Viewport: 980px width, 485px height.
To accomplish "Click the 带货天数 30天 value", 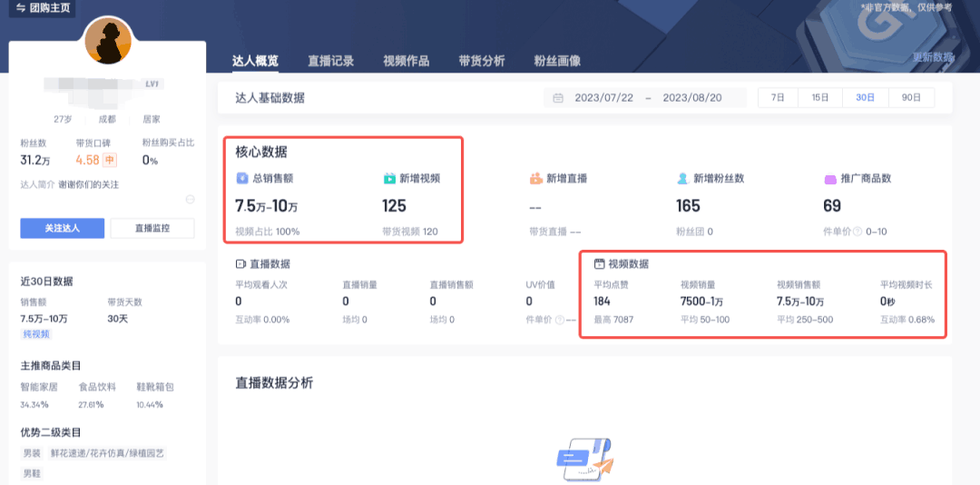I will click(x=117, y=319).
